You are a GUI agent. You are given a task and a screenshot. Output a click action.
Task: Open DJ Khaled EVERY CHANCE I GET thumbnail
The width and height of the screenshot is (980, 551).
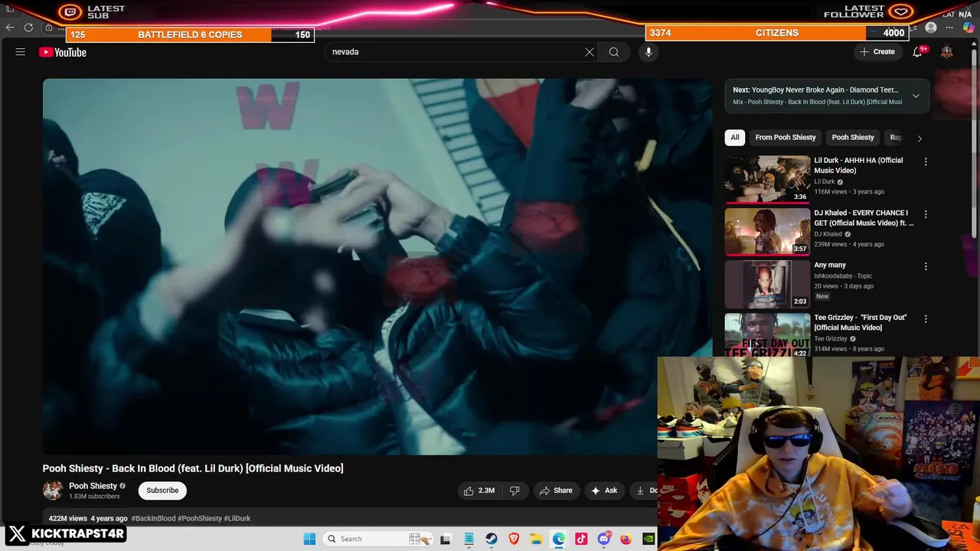(x=767, y=231)
